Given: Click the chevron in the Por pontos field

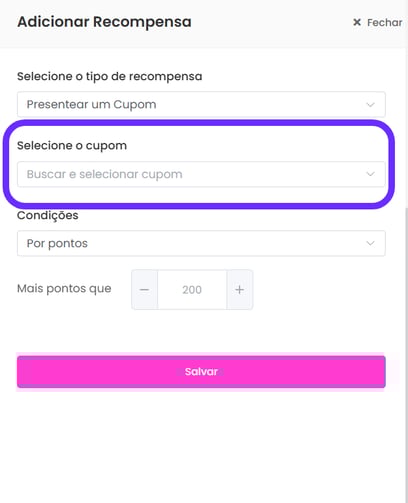Looking at the screenshot, I should click(370, 243).
